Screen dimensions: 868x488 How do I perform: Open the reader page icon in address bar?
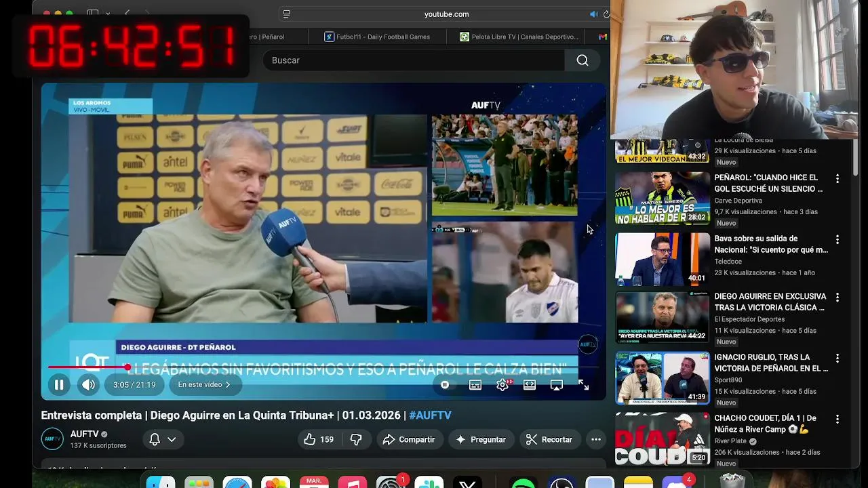pyautogui.click(x=287, y=14)
